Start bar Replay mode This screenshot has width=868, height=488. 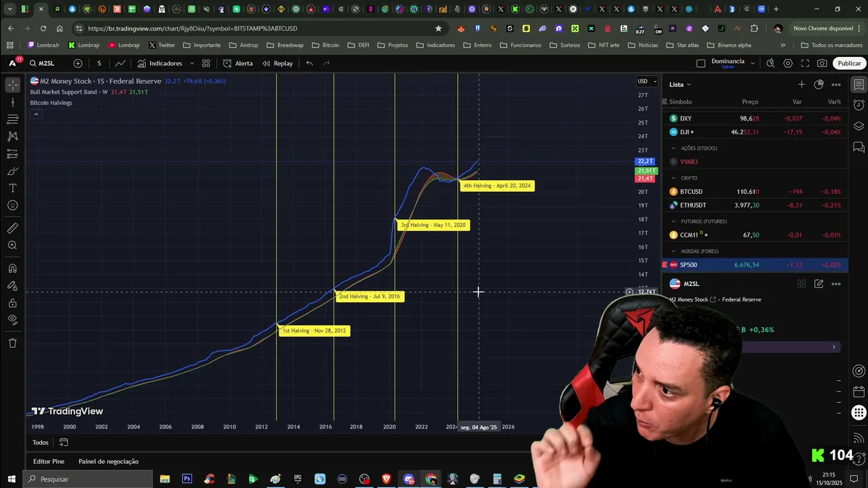pos(277,63)
